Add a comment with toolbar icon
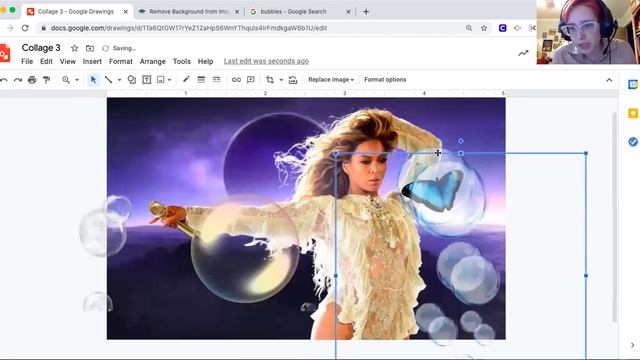 (x=251, y=80)
